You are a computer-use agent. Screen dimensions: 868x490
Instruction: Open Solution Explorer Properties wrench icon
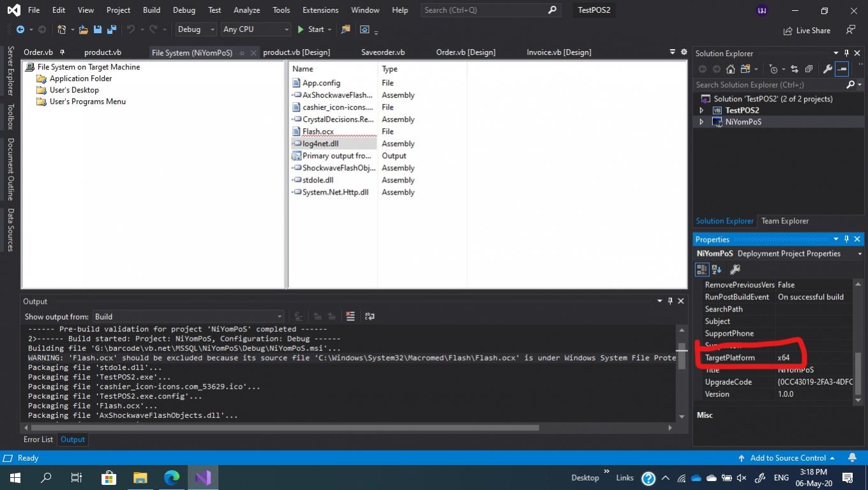coord(827,69)
